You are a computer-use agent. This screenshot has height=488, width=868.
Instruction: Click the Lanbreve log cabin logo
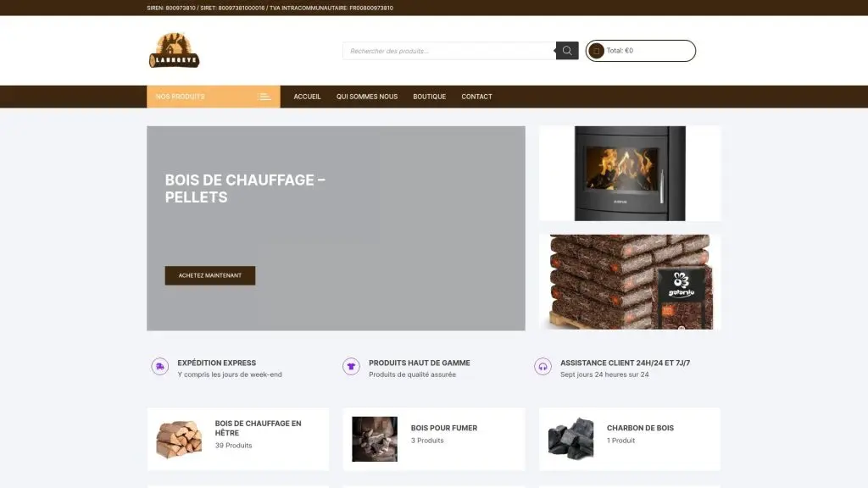click(175, 51)
